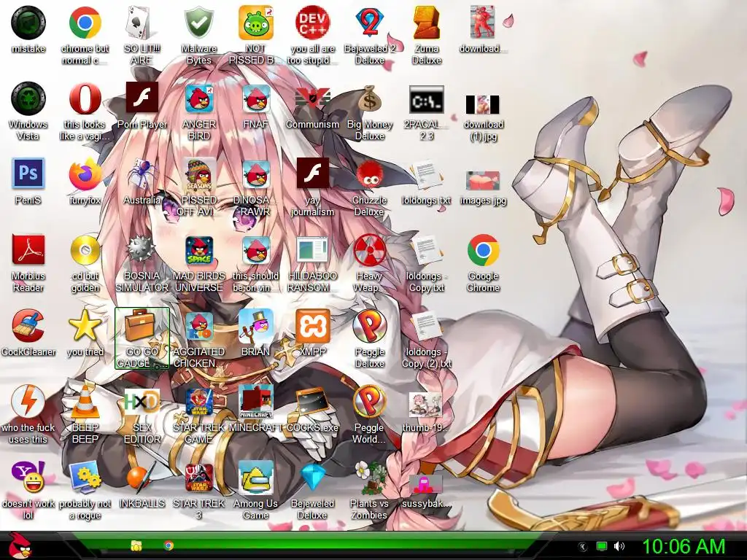Open the Plants vs Zombies icon
747x560 pixels.
(x=370, y=477)
